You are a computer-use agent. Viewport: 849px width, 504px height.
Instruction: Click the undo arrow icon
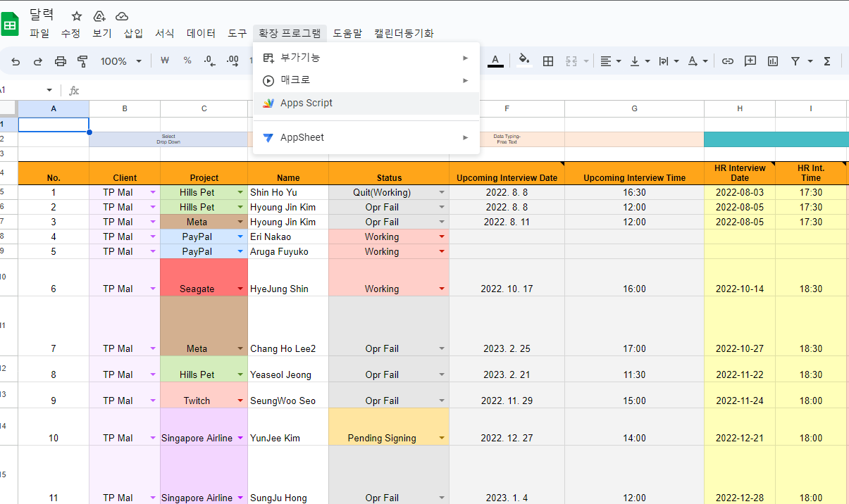[16, 61]
